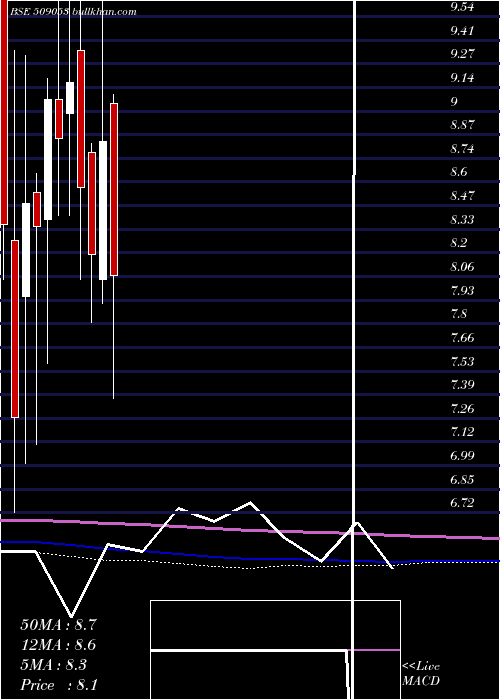Select the red candle falling to 7.26
This screenshot has height=700, width=500.
[15, 329]
